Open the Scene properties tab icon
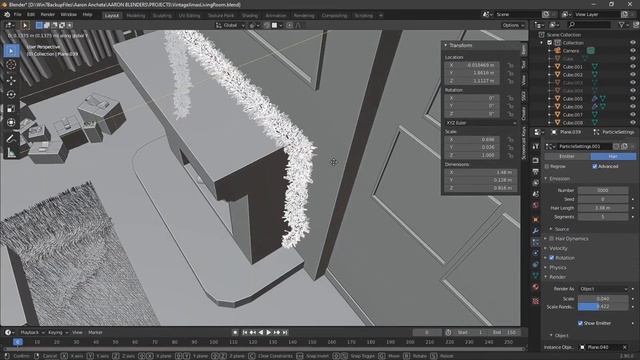Image resolution: width=640 pixels, height=360 pixels. coord(536,194)
